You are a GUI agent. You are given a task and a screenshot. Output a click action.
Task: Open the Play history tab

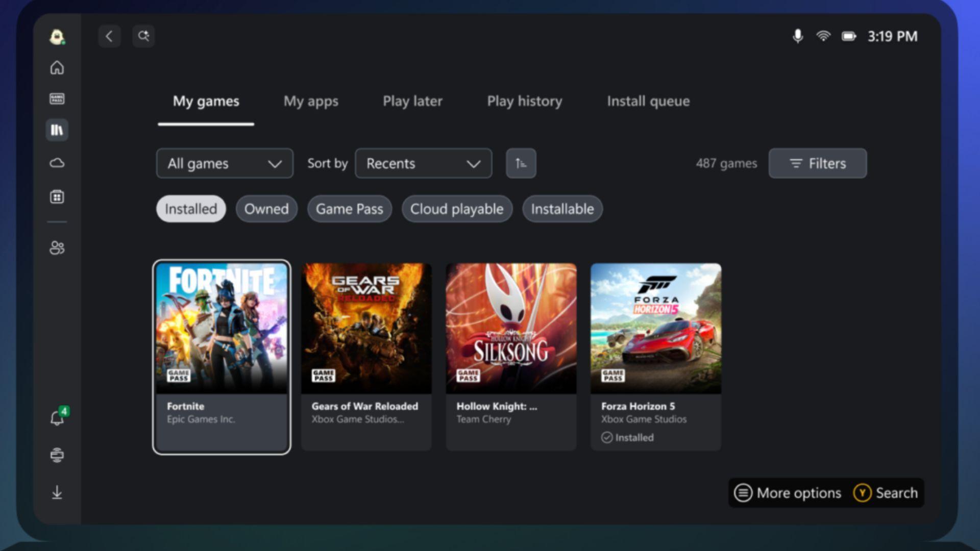(525, 102)
